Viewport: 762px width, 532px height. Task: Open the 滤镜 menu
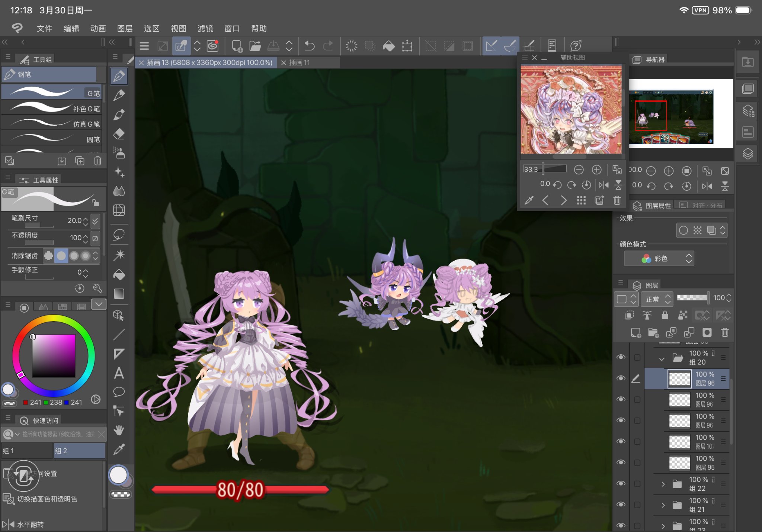coord(205,29)
